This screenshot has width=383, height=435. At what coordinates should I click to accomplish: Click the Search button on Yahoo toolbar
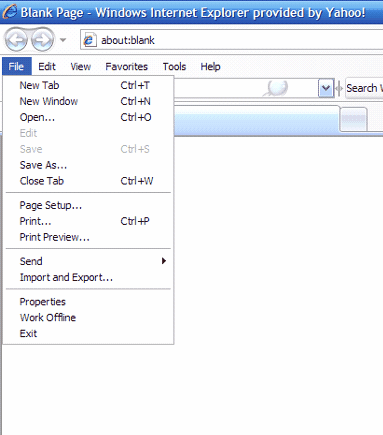(x=364, y=88)
